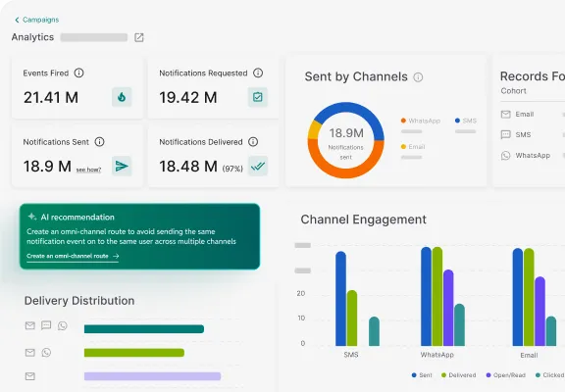The height and width of the screenshot is (392, 565).
Task: Show info for Notifications Sent
Action: tap(99, 142)
